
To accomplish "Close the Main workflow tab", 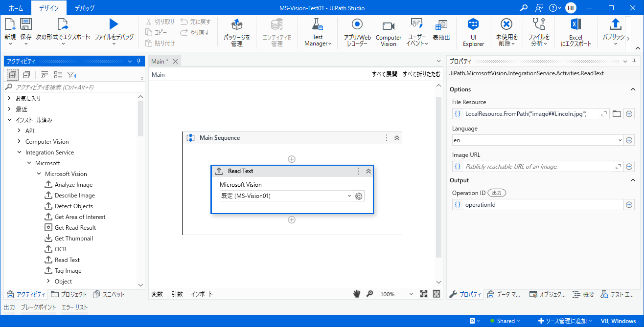I will (x=176, y=61).
